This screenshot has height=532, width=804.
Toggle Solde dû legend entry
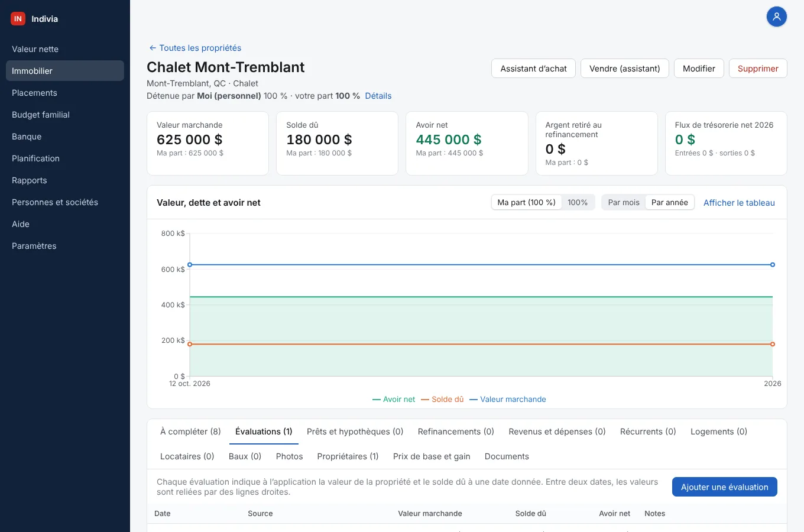click(x=442, y=400)
